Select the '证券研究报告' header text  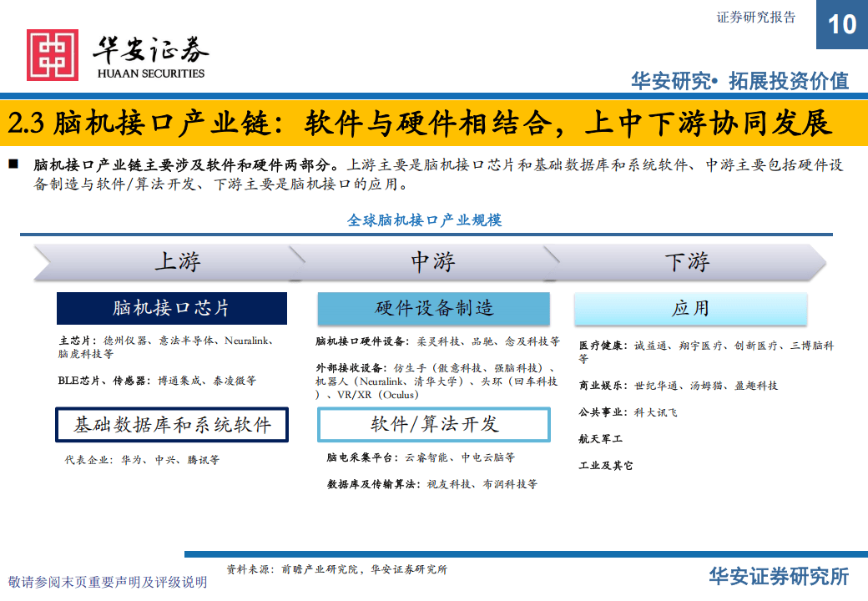[x=755, y=18]
